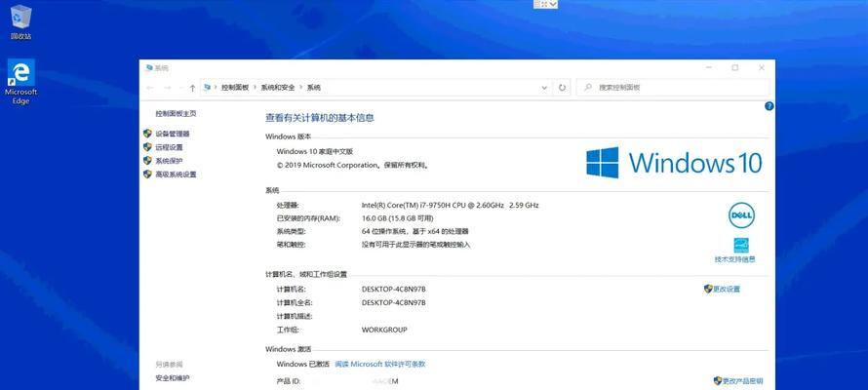Click the 2019 Microsoft Corporation copyright text
The image size is (868, 390).
pyautogui.click(x=353, y=166)
